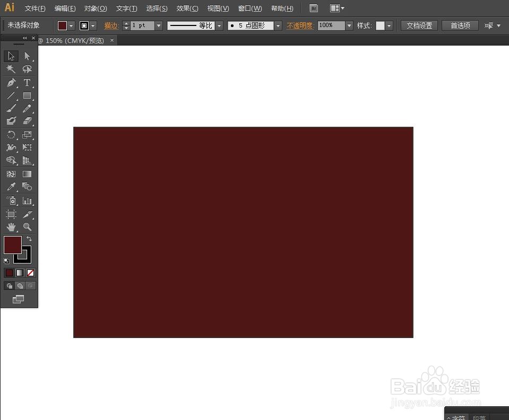Select the Scale tool
Image resolution: width=509 pixels, height=420 pixels.
point(27,135)
